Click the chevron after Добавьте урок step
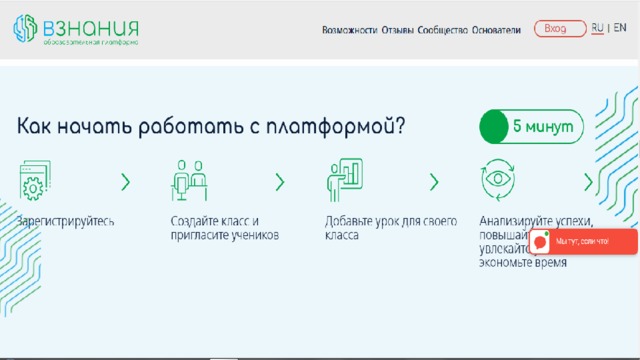This screenshot has height=360, width=640. [434, 182]
